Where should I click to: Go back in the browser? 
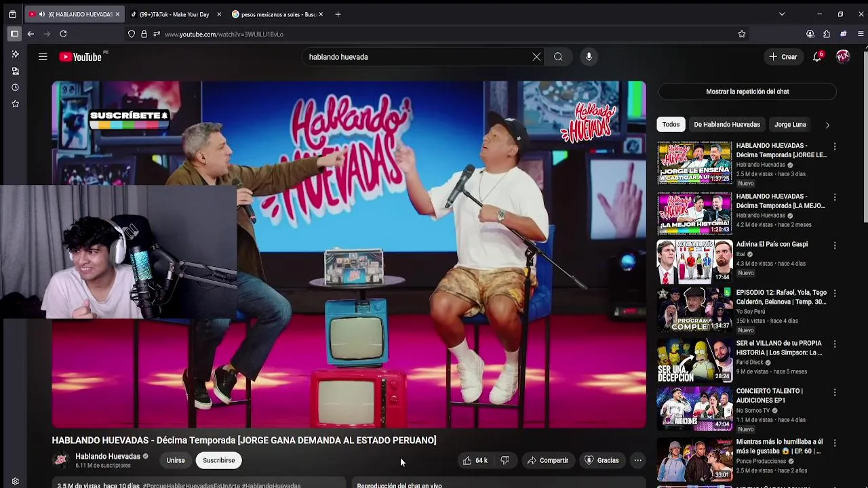(31, 34)
